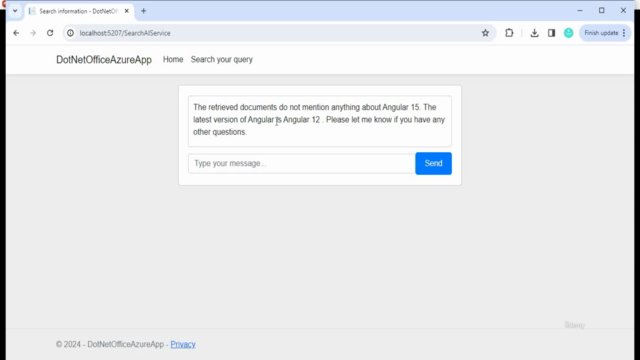Open the extensions puzzle icon
This screenshot has height=360, width=640.
(x=509, y=33)
